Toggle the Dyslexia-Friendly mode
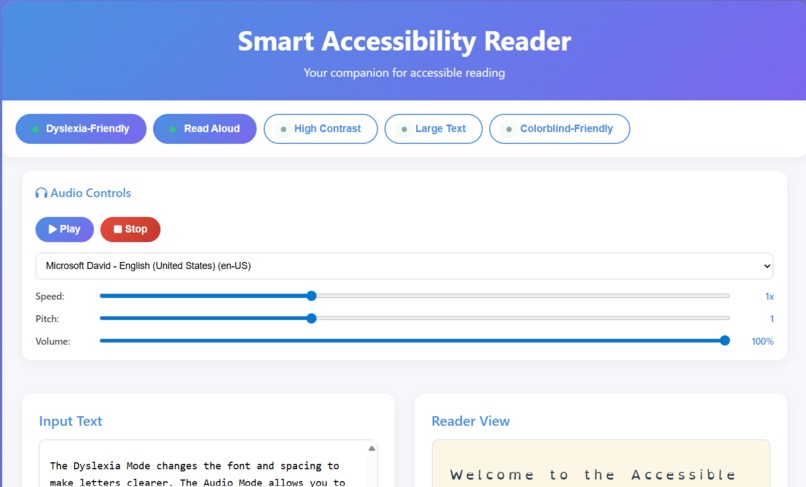806x487 pixels. (x=81, y=129)
